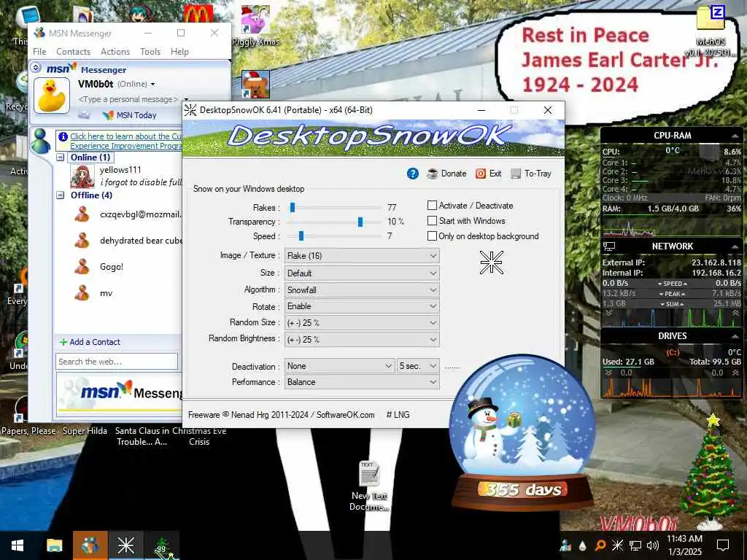The width and height of the screenshot is (747, 560).
Task: Open the Contacts menu in MSN Messenger
Action: (73, 52)
